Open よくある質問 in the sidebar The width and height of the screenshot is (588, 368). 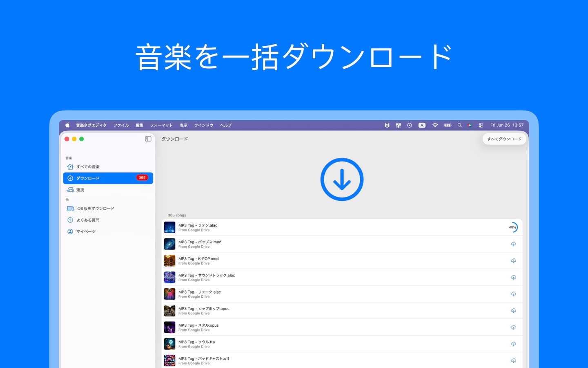tap(108, 220)
